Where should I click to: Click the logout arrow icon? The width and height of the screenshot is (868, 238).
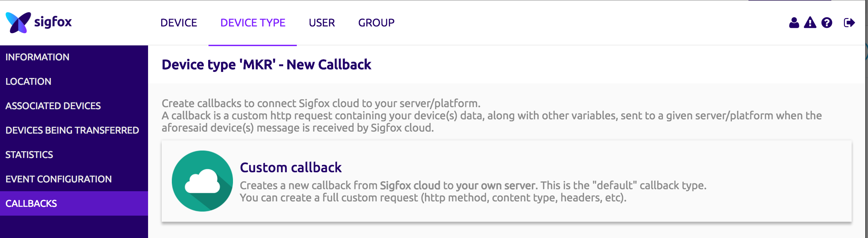[849, 23]
